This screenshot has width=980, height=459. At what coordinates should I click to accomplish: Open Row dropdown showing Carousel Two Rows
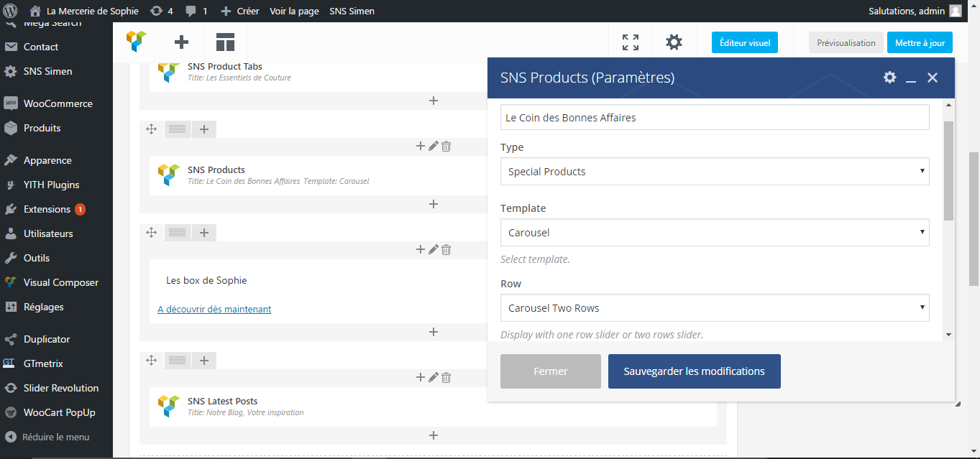tap(714, 308)
